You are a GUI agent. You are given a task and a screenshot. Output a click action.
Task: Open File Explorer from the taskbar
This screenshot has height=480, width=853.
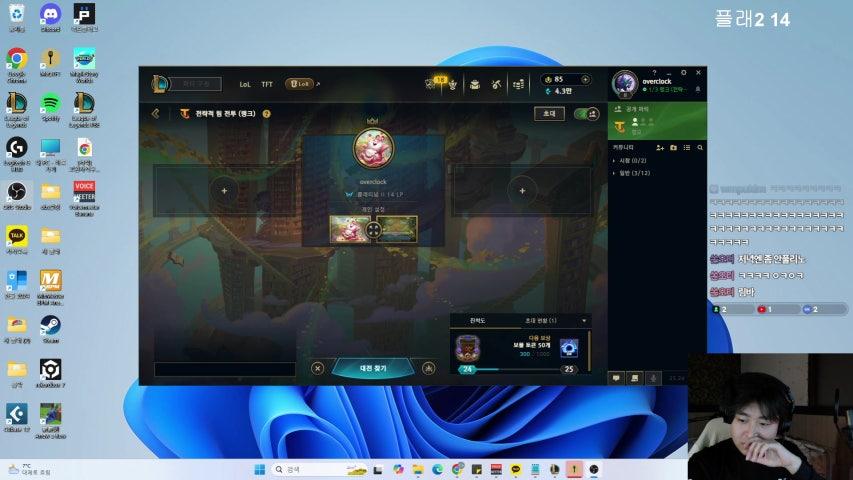click(418, 469)
